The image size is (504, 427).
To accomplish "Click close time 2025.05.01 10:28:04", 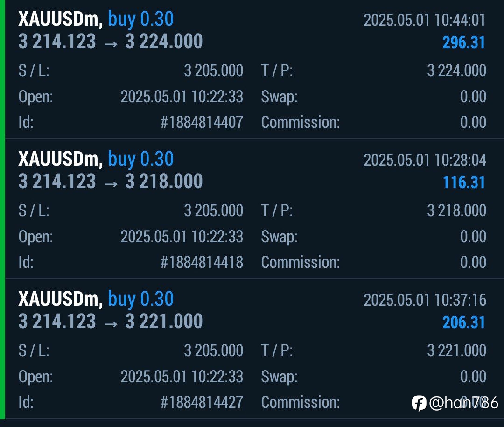I will coord(425,160).
